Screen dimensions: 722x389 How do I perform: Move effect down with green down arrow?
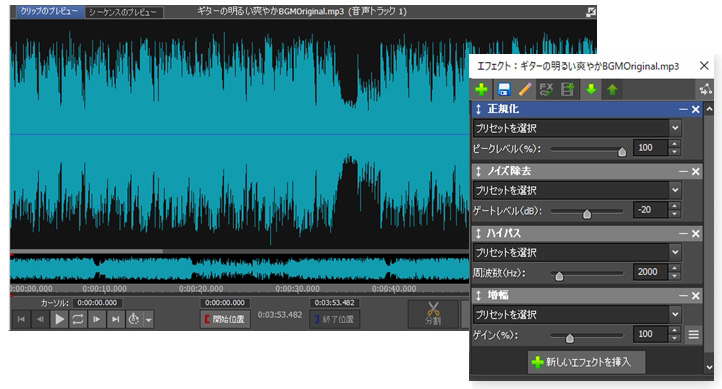[591, 89]
